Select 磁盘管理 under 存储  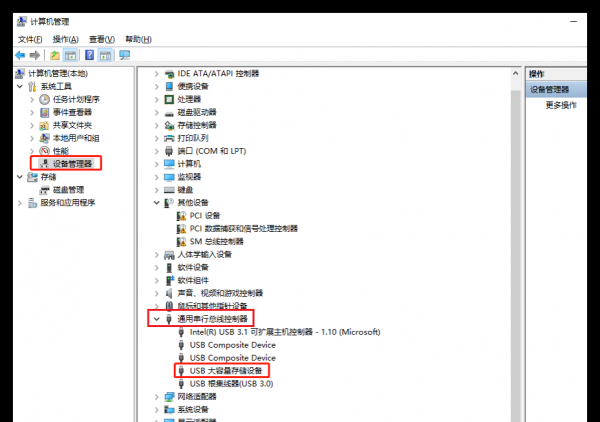point(67,189)
